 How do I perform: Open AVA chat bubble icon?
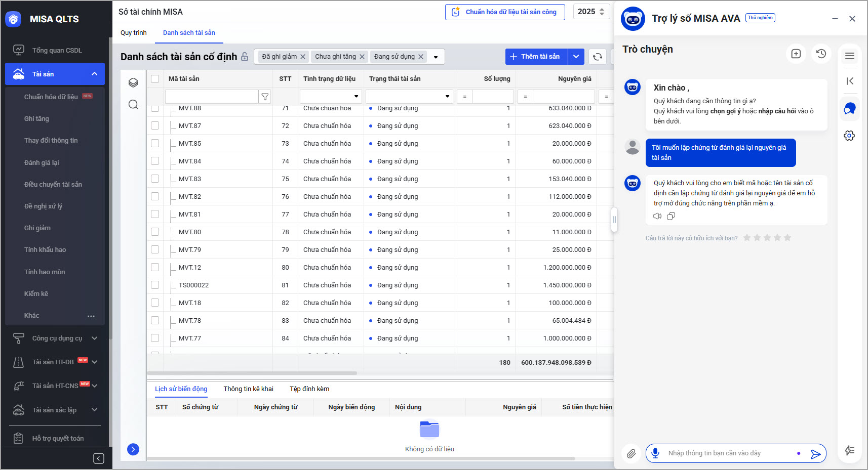click(850, 108)
